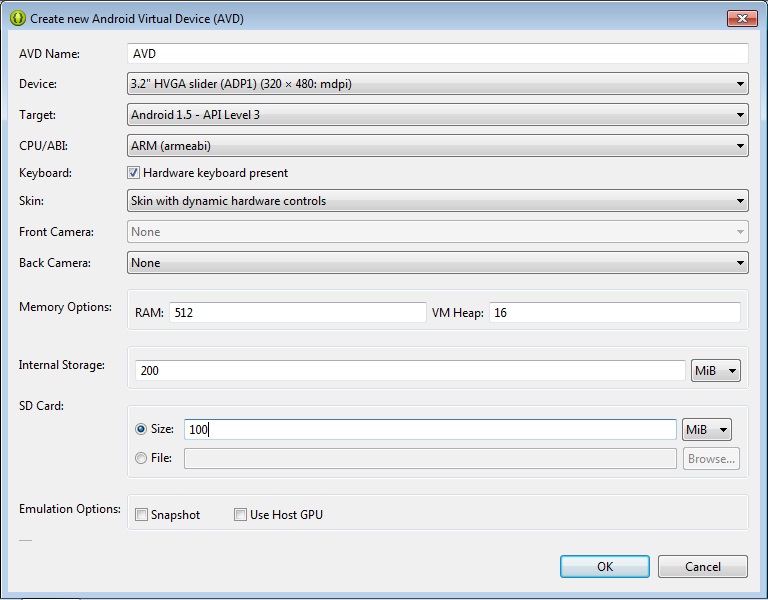
Task: Click the green Android icon in title bar
Action: tap(18, 19)
